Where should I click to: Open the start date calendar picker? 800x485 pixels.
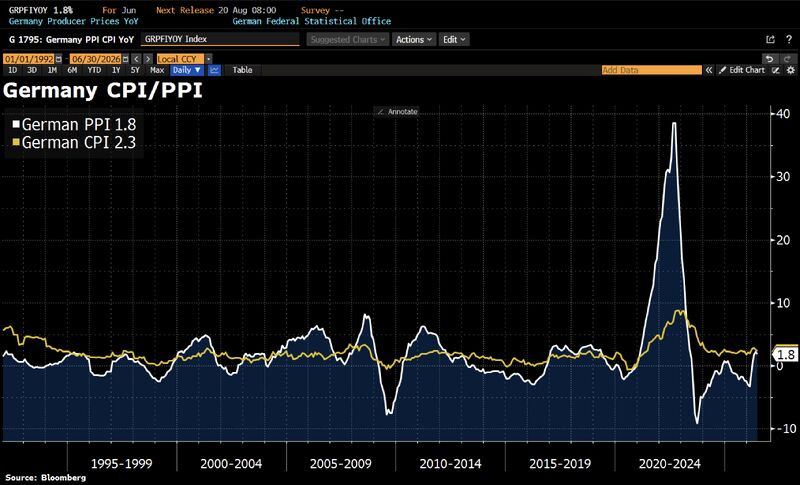[x=59, y=59]
